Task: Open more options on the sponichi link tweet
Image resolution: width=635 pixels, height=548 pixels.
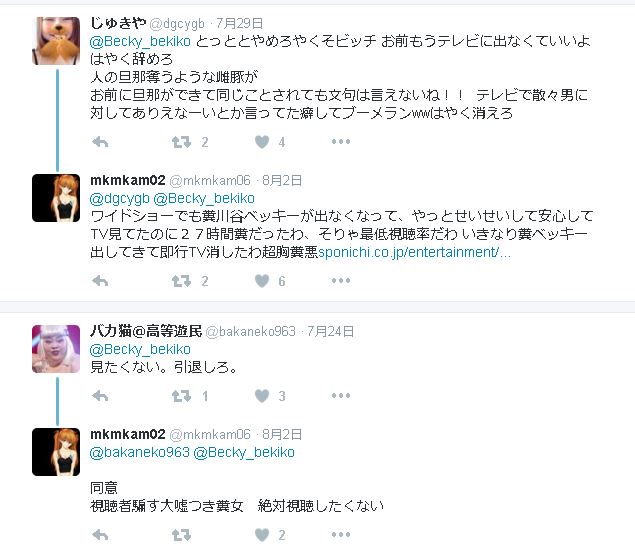Action: [341, 281]
